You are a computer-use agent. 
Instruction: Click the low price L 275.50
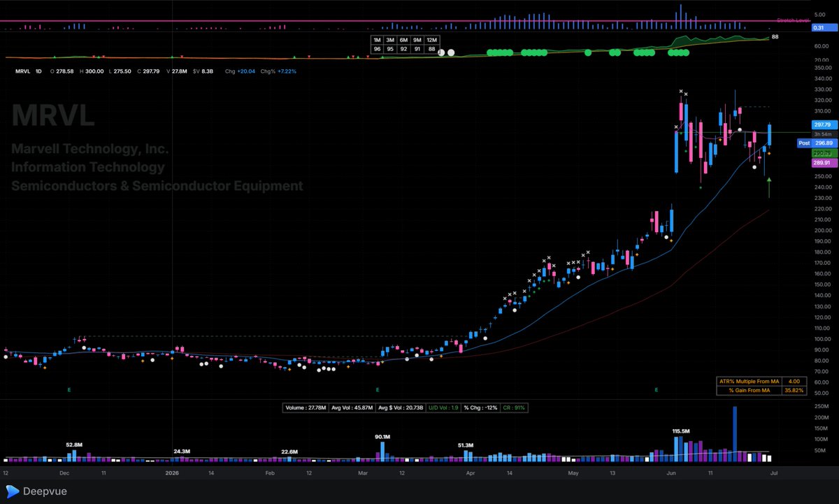[x=120, y=71]
